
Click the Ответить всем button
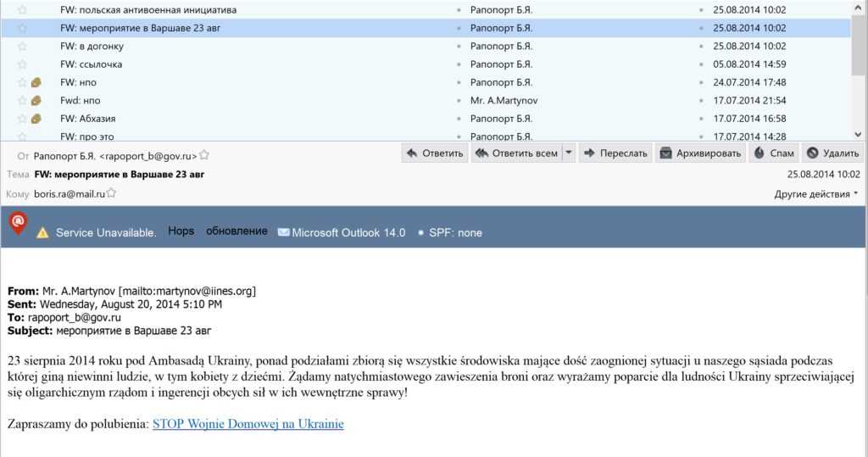tap(516, 153)
